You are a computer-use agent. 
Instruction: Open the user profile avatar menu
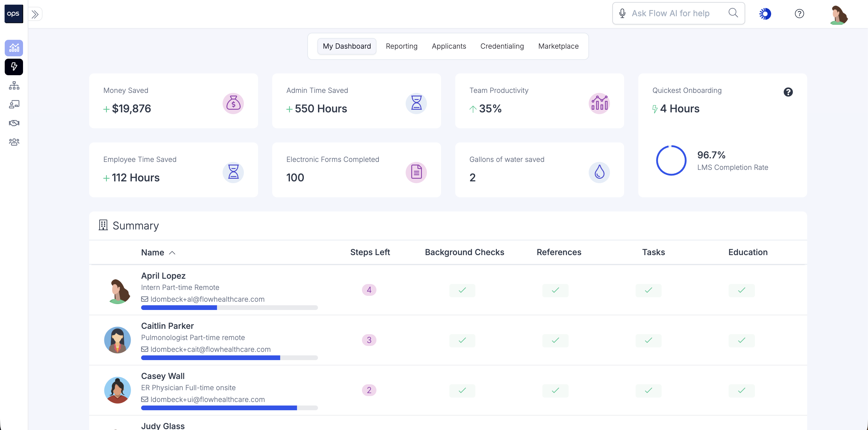(838, 15)
